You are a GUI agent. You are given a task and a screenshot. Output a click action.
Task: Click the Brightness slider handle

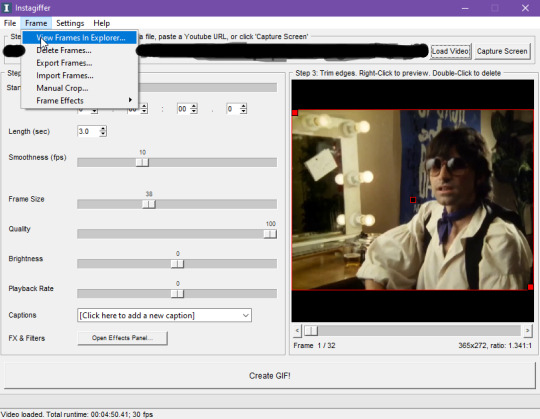[x=177, y=264]
